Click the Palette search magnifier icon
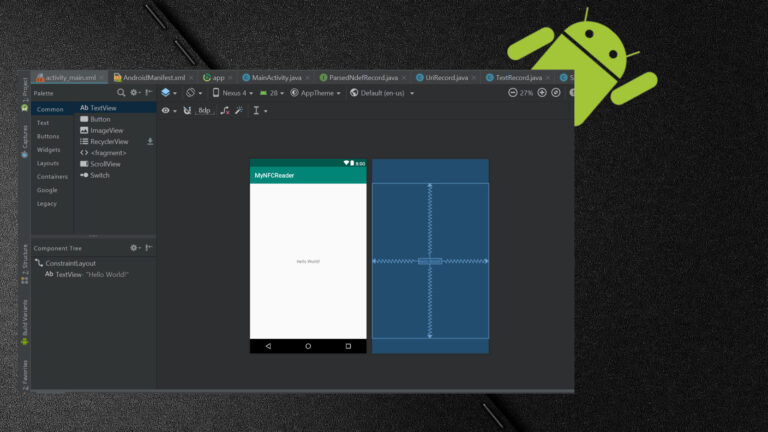768x432 pixels. click(x=121, y=93)
